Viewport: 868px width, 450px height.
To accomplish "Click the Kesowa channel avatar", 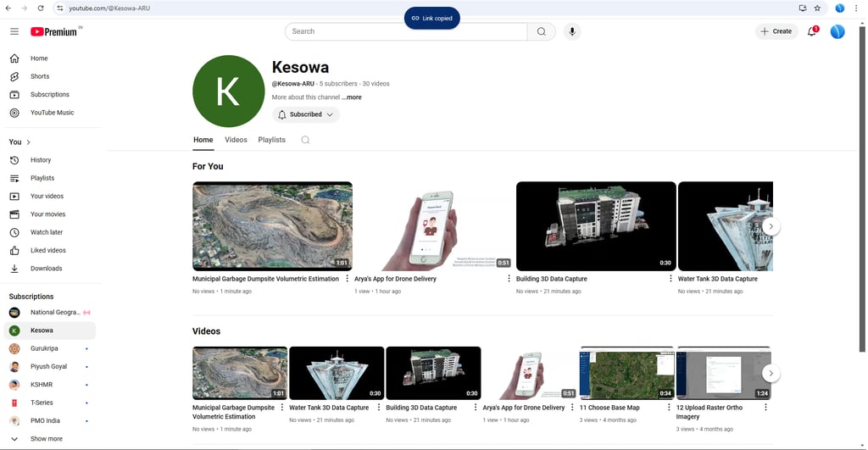I will pyautogui.click(x=229, y=92).
